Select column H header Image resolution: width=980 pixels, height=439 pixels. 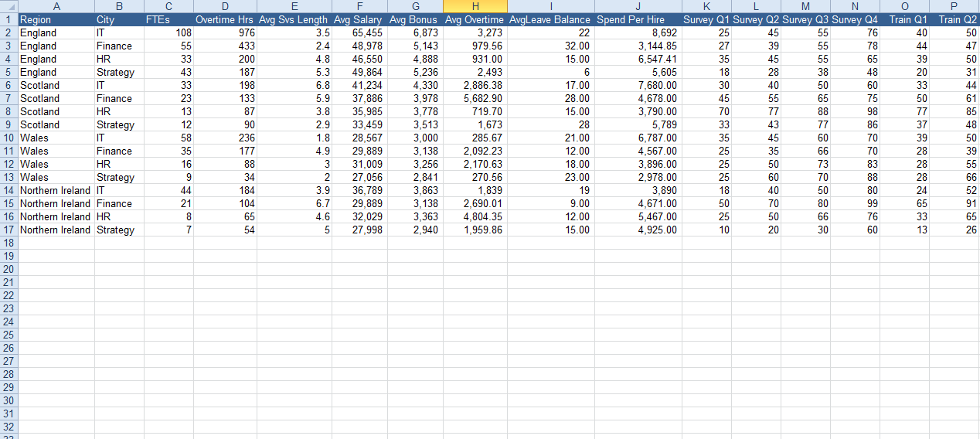coord(475,6)
